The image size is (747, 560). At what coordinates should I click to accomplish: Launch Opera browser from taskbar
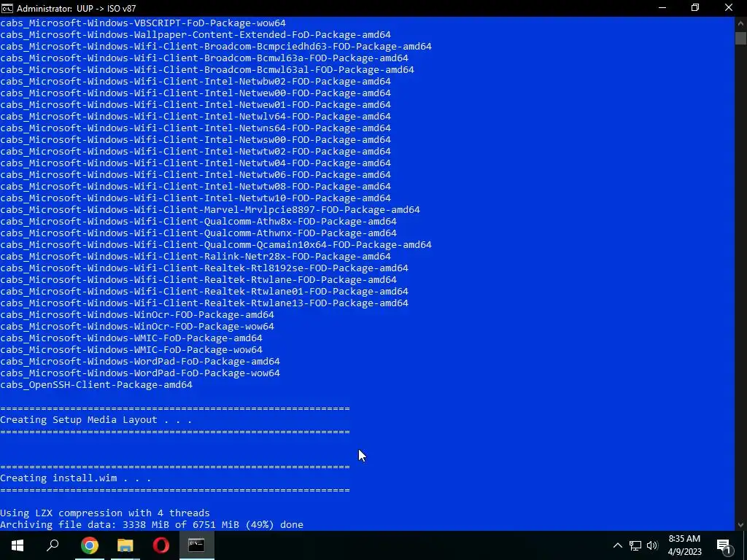tap(161, 545)
